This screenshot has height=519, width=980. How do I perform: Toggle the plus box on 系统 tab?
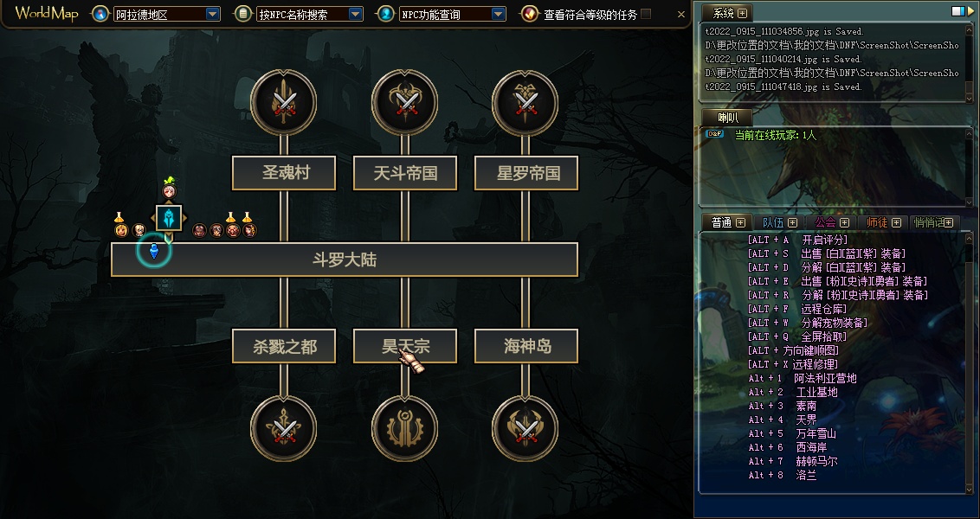click(x=742, y=13)
